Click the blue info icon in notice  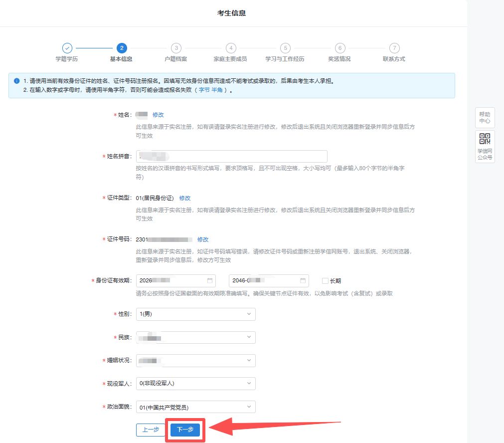point(17,81)
